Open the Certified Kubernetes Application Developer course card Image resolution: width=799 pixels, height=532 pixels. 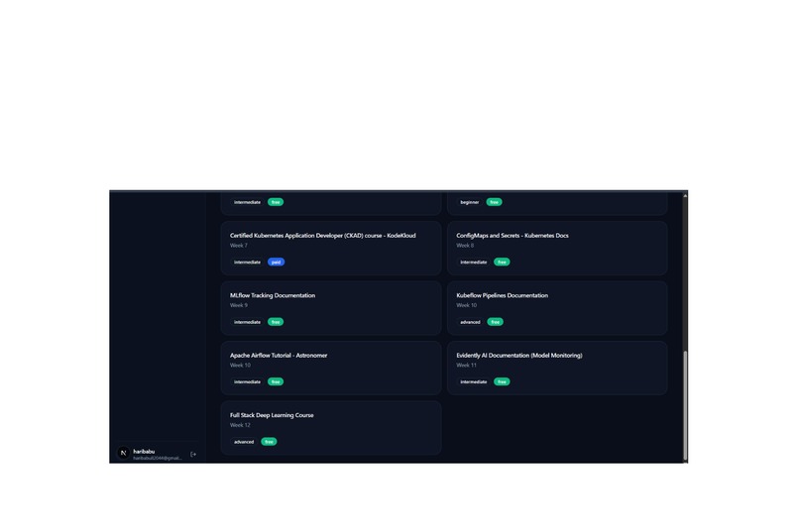[x=331, y=249]
